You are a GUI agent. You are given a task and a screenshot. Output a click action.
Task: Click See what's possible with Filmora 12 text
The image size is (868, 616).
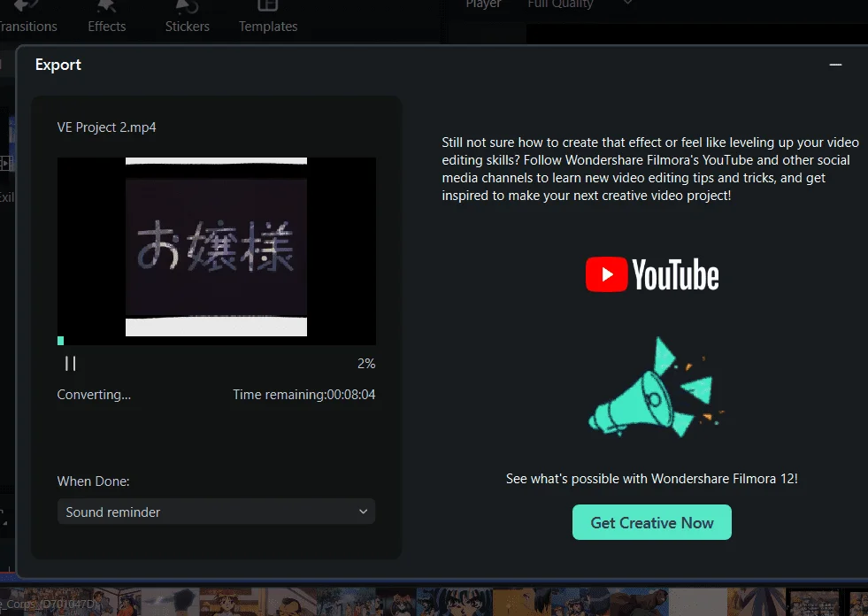651,479
